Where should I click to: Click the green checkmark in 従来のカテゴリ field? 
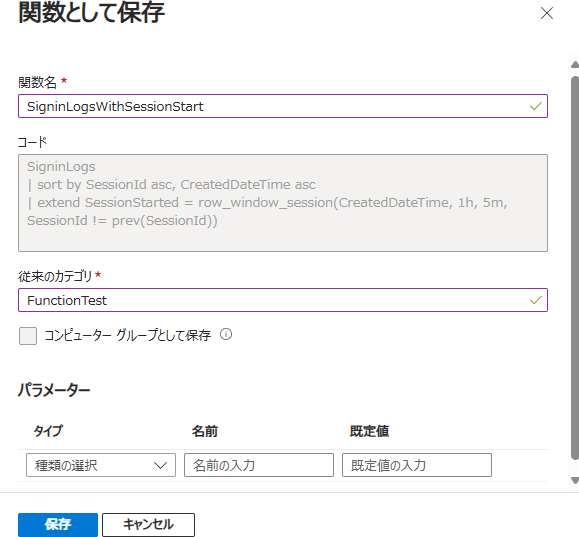tap(535, 300)
